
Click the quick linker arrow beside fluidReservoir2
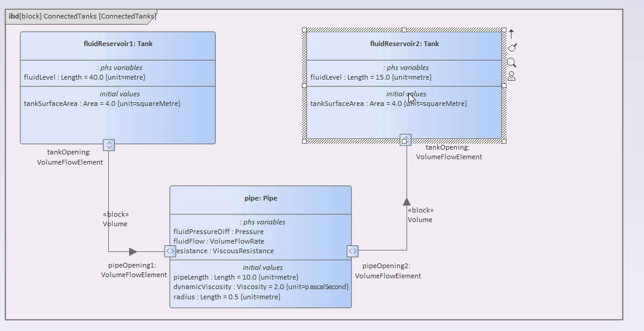coord(511,34)
